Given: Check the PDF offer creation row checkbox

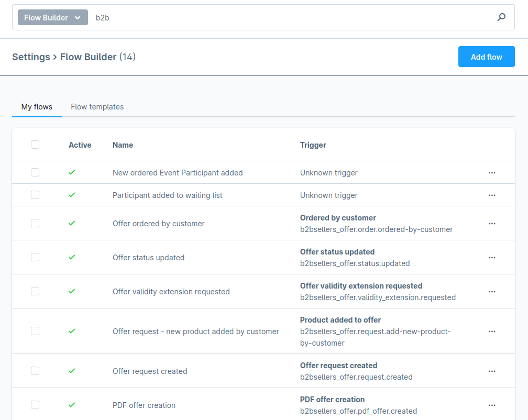Looking at the screenshot, I should [x=35, y=405].
